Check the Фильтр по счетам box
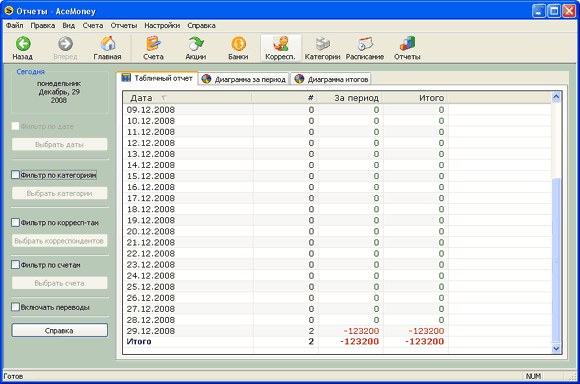Screen dimensions: 580x384 [x=15, y=265]
